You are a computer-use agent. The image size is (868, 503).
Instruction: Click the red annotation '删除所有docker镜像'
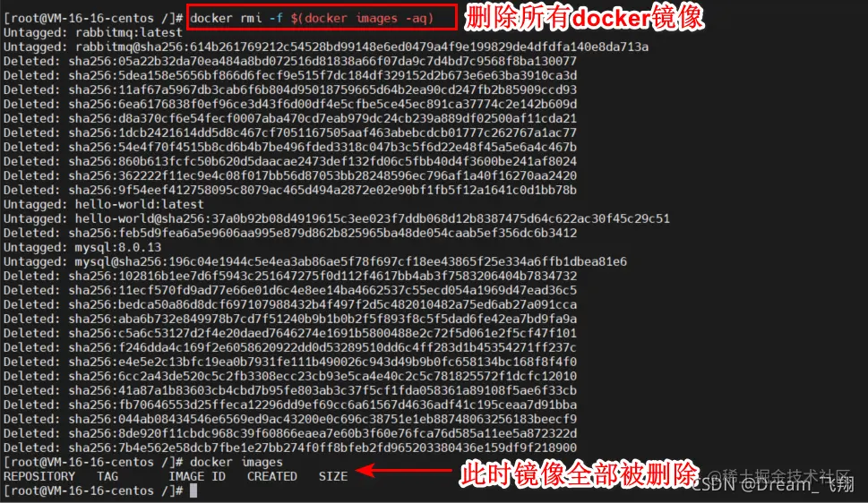(x=584, y=17)
